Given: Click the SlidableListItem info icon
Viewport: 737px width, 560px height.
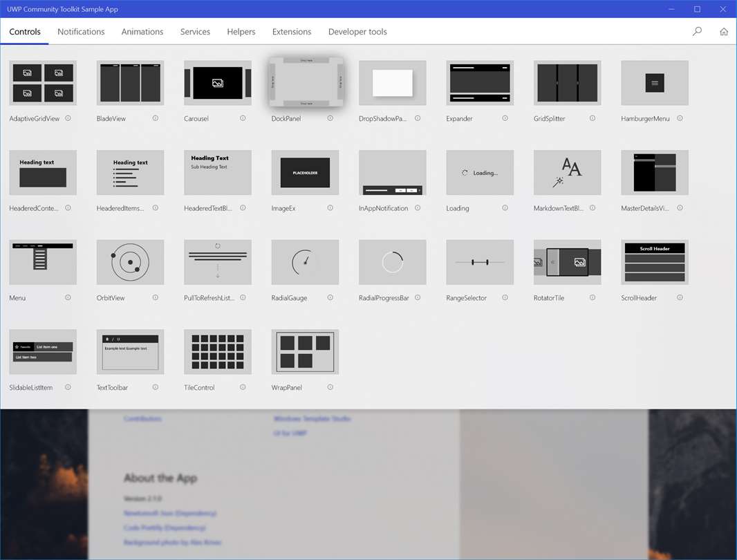Looking at the screenshot, I should click(x=68, y=387).
